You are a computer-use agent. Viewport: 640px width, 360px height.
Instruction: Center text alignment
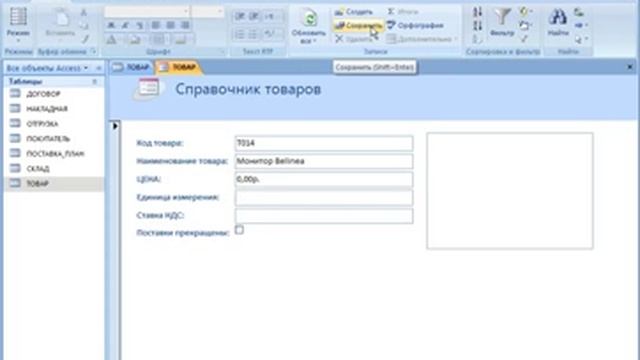pyautogui.click(x=170, y=25)
